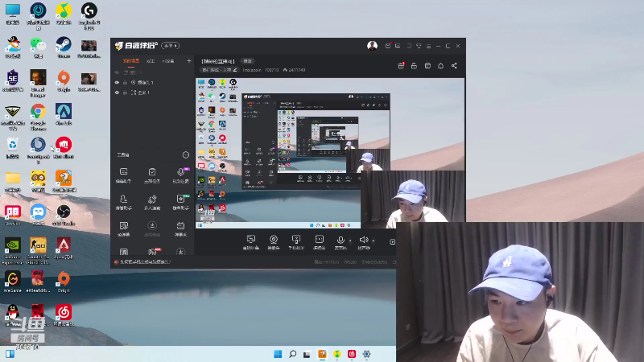This screenshot has height=362, width=644.
Task: Open Apex Legends from the desktop
Action: pyautogui.click(x=64, y=248)
